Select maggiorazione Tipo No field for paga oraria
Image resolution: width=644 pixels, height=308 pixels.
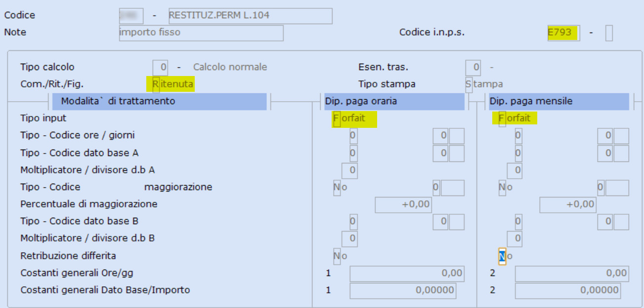pyautogui.click(x=337, y=188)
